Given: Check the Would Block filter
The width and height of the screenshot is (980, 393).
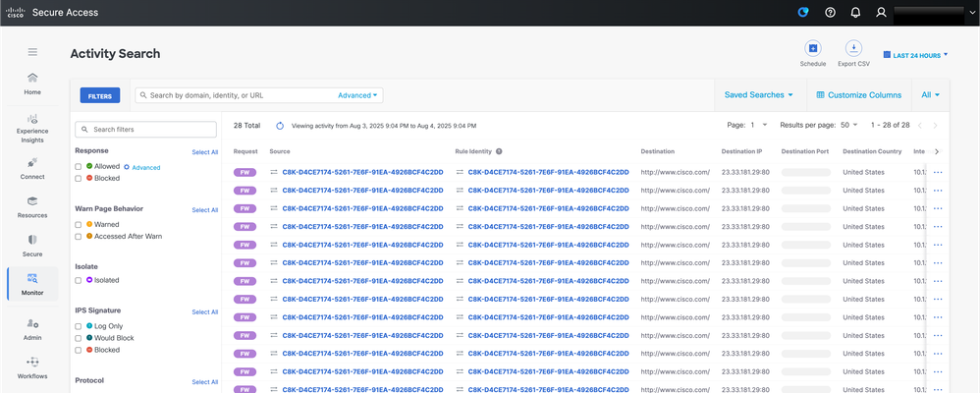Looking at the screenshot, I should [79, 338].
